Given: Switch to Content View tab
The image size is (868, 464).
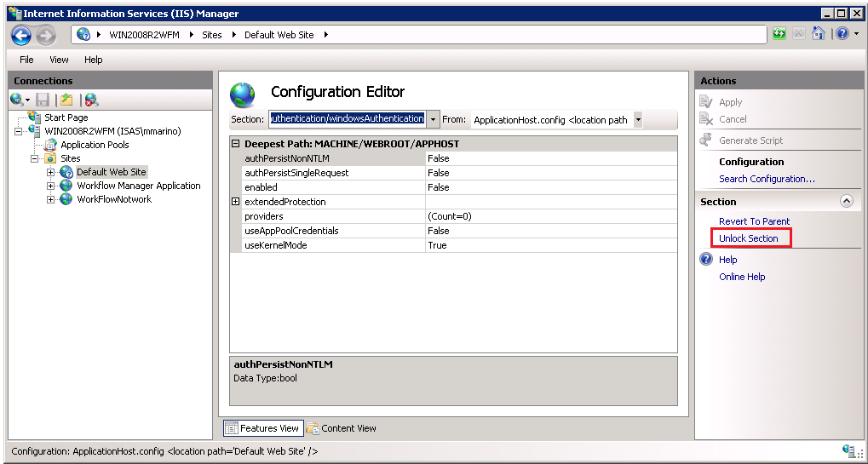Looking at the screenshot, I should tap(342, 428).
